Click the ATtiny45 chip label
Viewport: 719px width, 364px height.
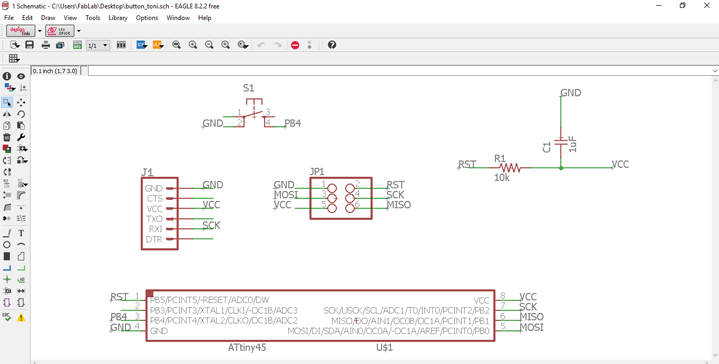point(247,347)
